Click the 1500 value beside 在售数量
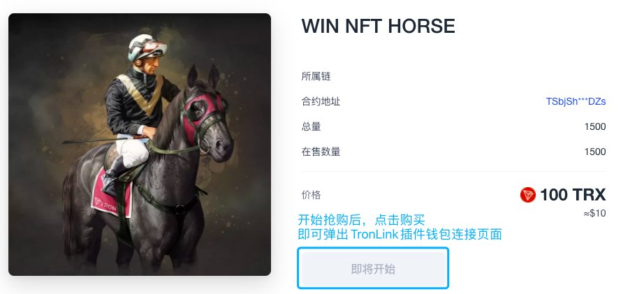 594,152
